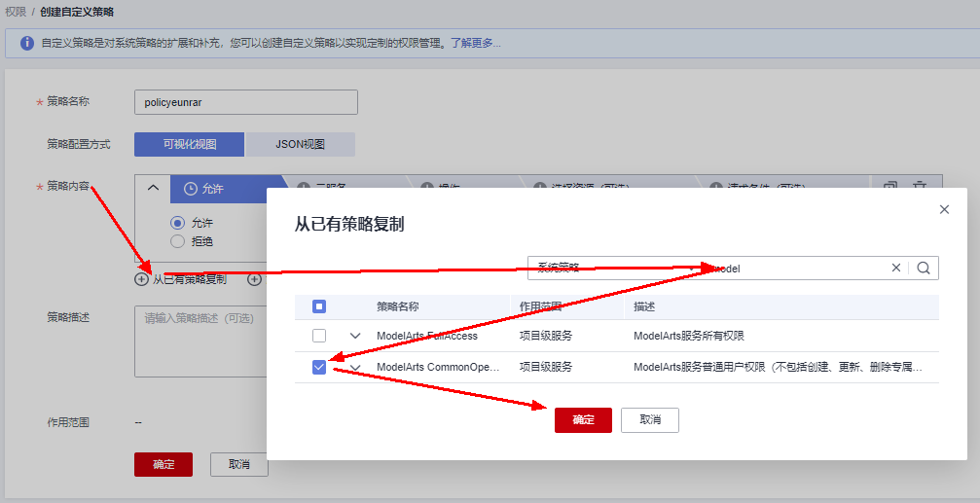Toggle the select-all checkbox in table header
980x503 pixels.
click(x=319, y=306)
